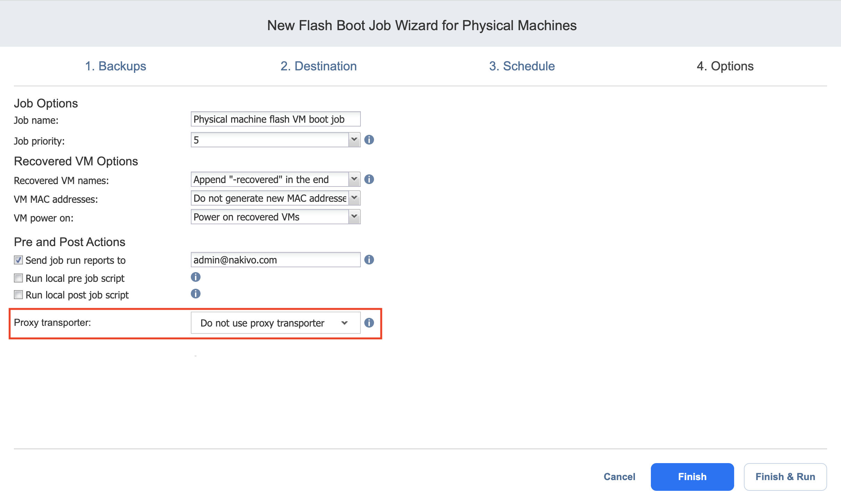Click the Job Options heading text
Image resolution: width=841 pixels, height=504 pixels.
coord(46,103)
